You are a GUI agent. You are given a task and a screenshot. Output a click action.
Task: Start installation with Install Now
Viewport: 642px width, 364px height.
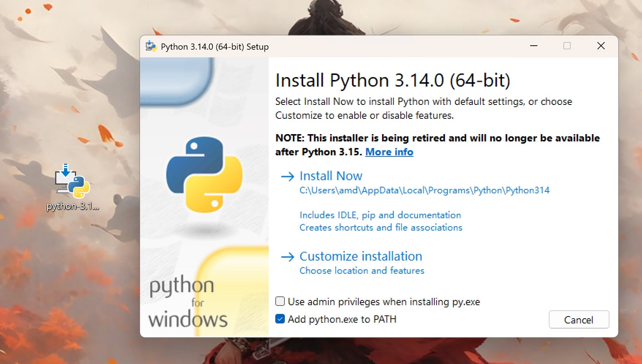point(331,176)
